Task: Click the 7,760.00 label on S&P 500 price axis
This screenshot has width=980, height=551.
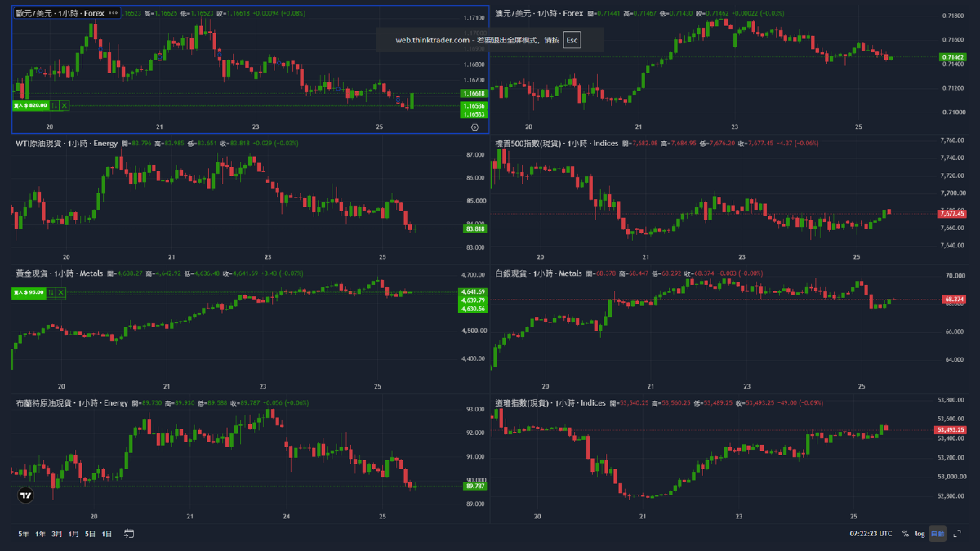Action: pyautogui.click(x=952, y=140)
